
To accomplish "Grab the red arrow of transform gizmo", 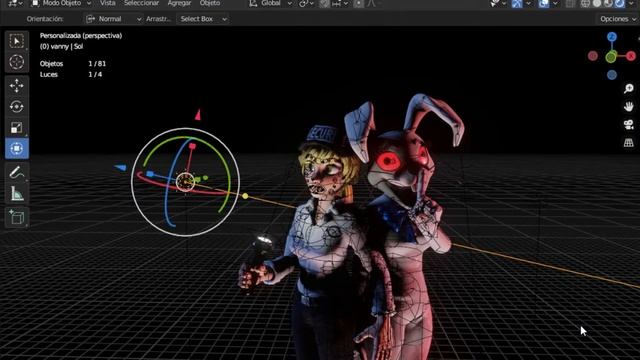I will (x=198, y=115).
